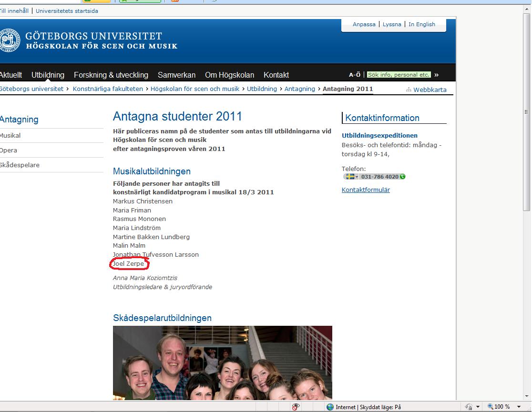
Task: Click the security lock icon in status bar
Action: coord(469,407)
